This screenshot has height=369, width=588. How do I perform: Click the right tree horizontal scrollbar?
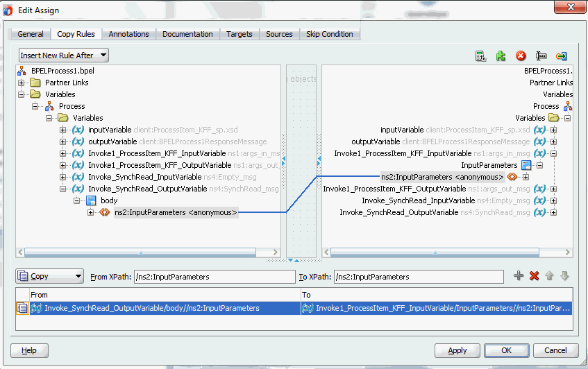(x=435, y=252)
